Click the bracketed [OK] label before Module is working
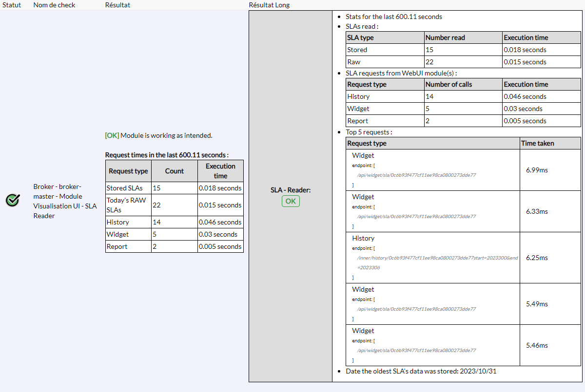Viewport: 585px width, 392px height. [112, 135]
